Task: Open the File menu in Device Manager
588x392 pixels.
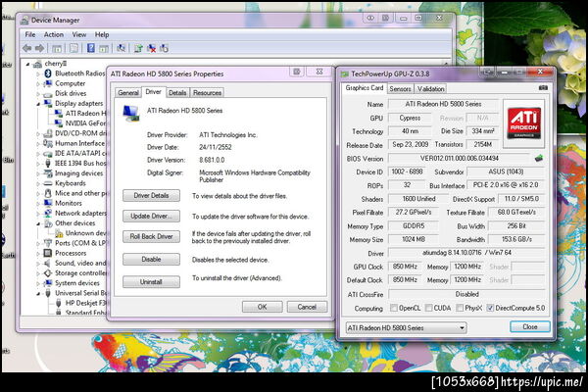Action: coord(30,34)
